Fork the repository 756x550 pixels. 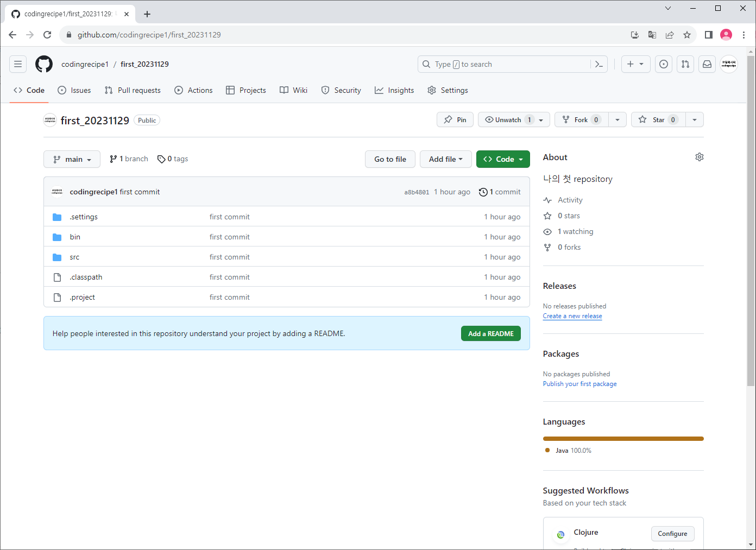coord(581,119)
